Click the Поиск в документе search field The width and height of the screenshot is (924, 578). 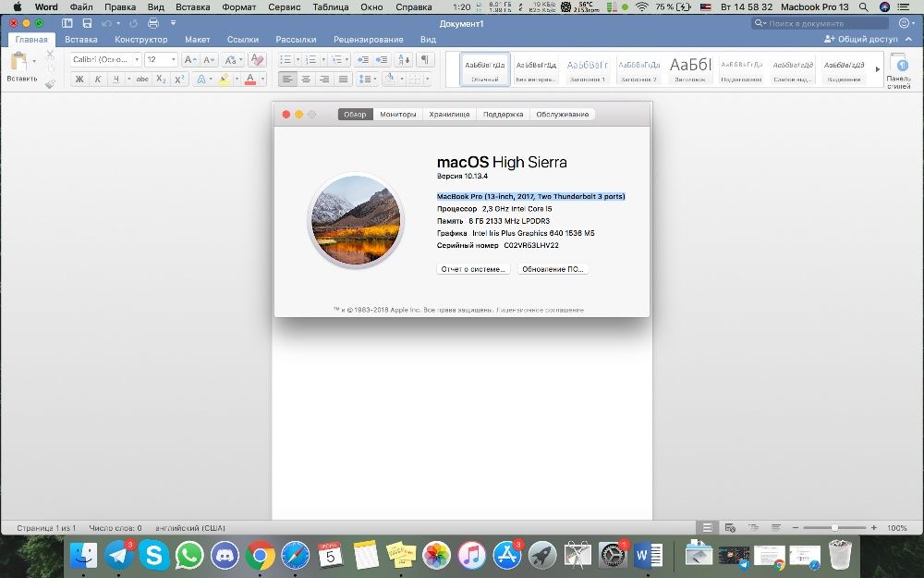(821, 23)
